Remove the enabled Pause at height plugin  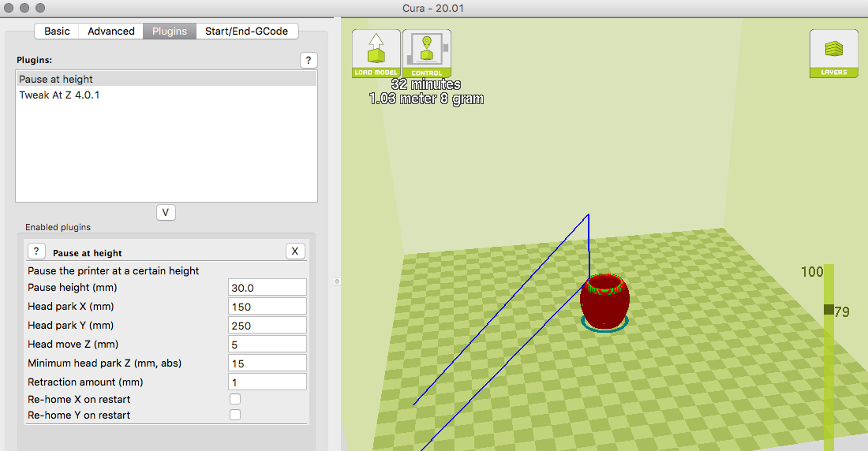coord(294,252)
